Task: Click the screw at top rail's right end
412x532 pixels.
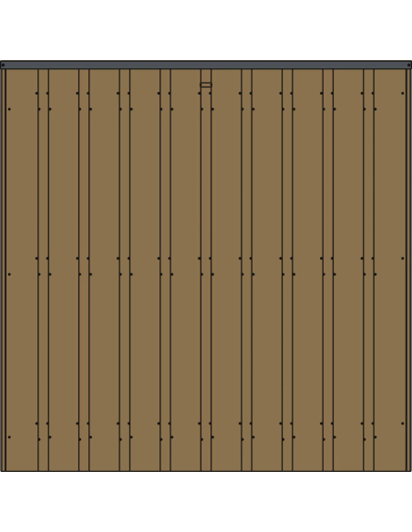Action: (408, 65)
